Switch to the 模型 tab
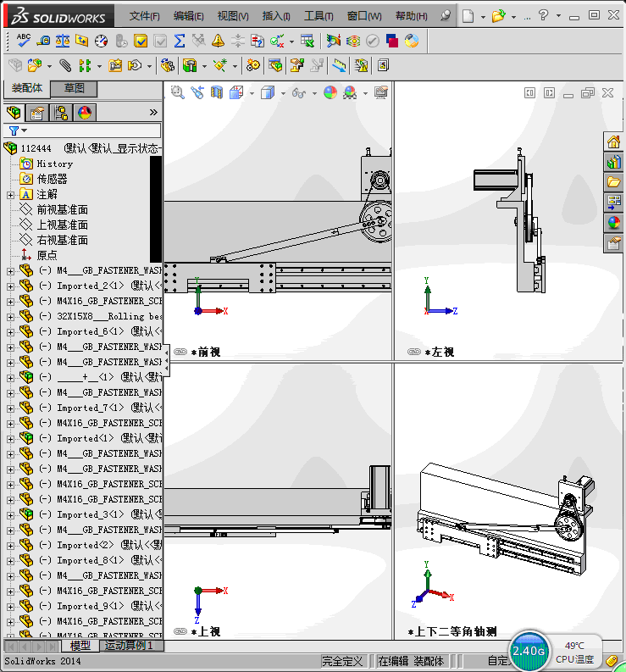Screen dimensions: 626x672 point(80,646)
